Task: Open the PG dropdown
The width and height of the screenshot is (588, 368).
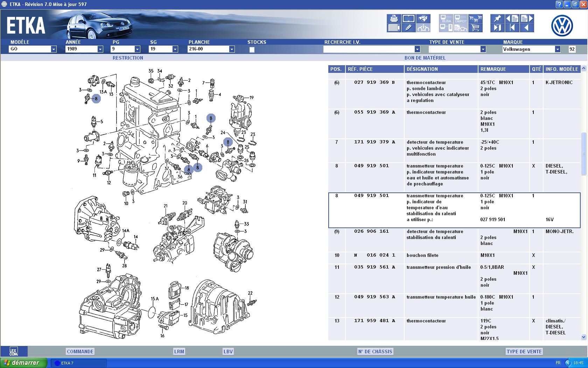Action: (137, 49)
